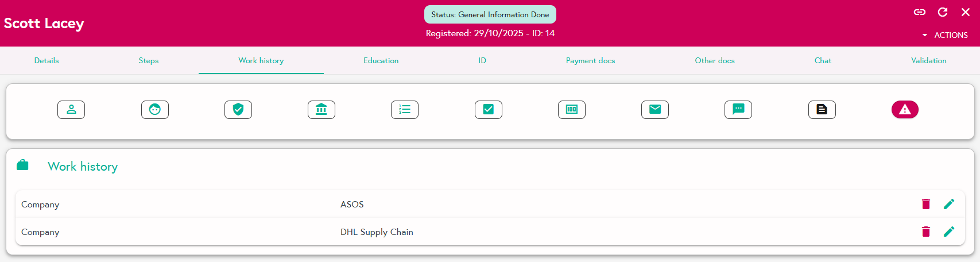
Task: Click the green checkbox icon button
Action: coord(489,109)
